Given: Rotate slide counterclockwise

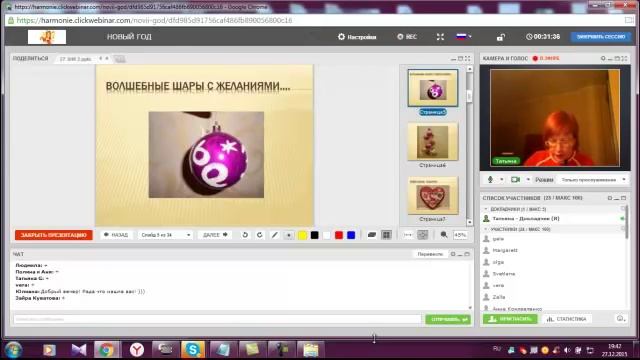Looking at the screenshot, I should (245, 235).
